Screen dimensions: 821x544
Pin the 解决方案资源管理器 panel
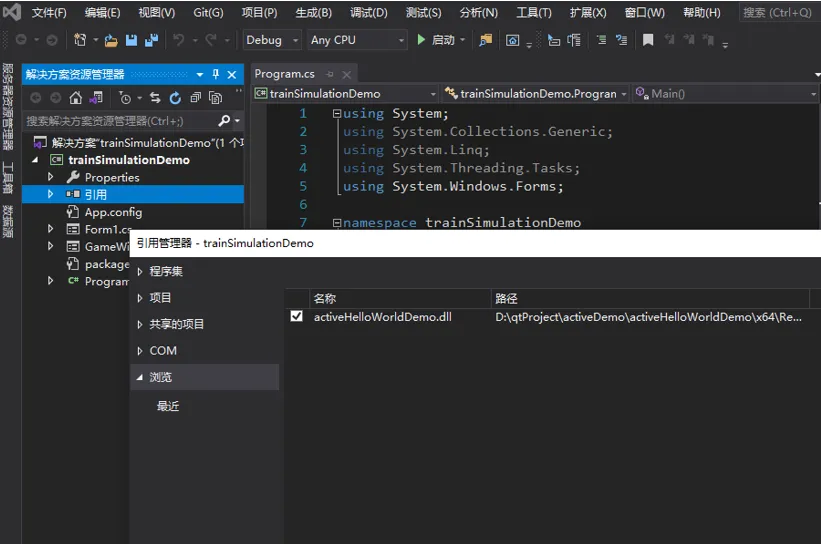[216, 74]
